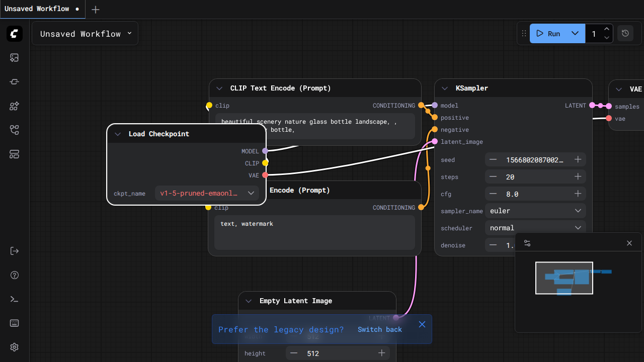Collapse the KSampler node

[445, 88]
